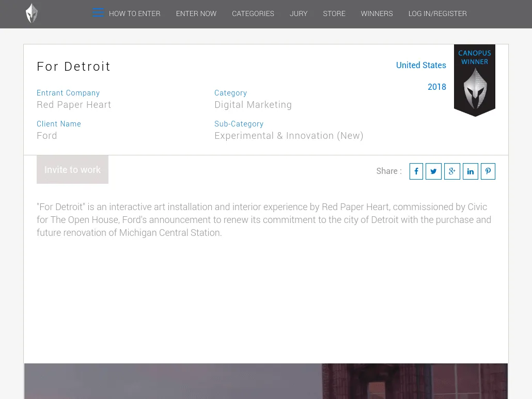This screenshot has height=399, width=532.
Task: Click the Red Paper Heart company name
Action: click(x=74, y=105)
